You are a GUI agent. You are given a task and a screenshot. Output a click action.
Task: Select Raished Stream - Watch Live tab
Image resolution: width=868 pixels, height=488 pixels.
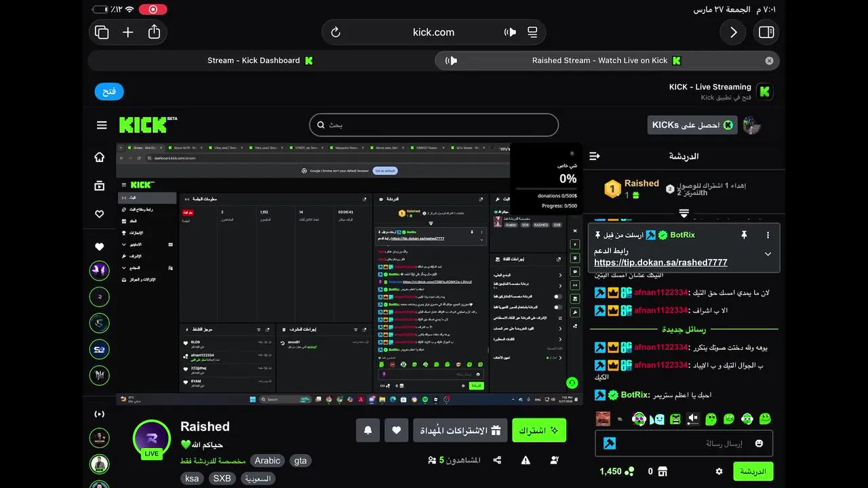tap(606, 60)
